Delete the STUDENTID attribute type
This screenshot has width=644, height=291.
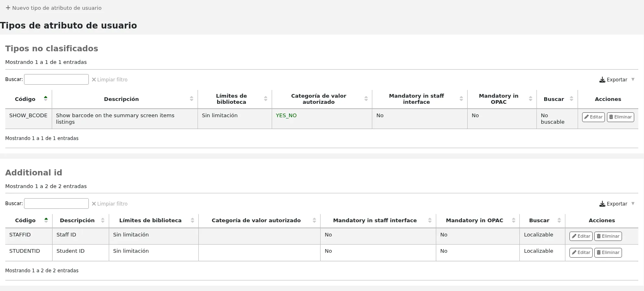tap(608, 252)
